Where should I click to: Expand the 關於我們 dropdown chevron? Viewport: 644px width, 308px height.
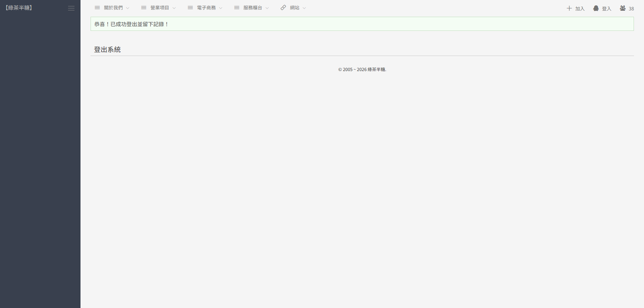pyautogui.click(x=128, y=8)
